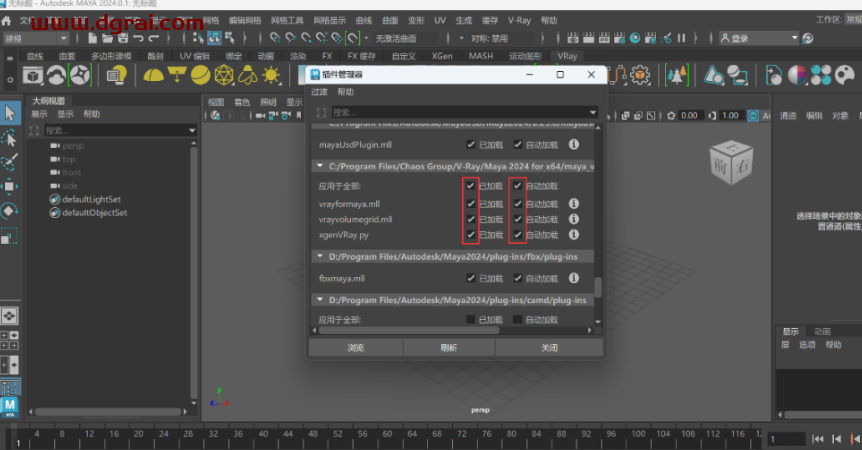Click the Rotate tool in left toolbox
This screenshot has height=450, width=862.
click(x=9, y=210)
